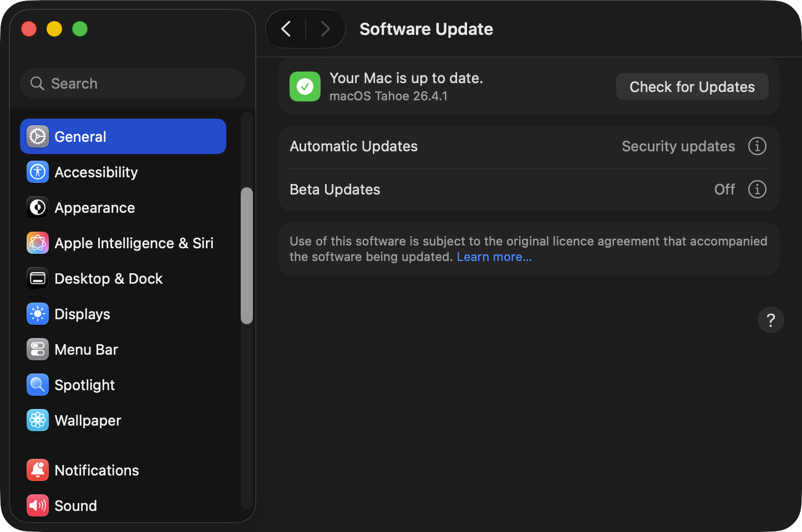802x532 pixels.
Task: Click the green up-to-date checkmark icon
Action: [305, 86]
